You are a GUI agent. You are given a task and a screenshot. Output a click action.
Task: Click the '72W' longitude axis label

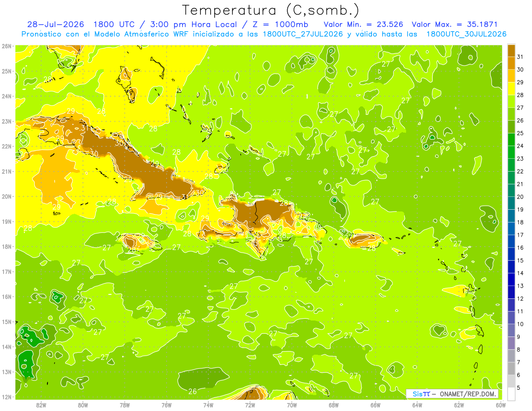click(250, 405)
